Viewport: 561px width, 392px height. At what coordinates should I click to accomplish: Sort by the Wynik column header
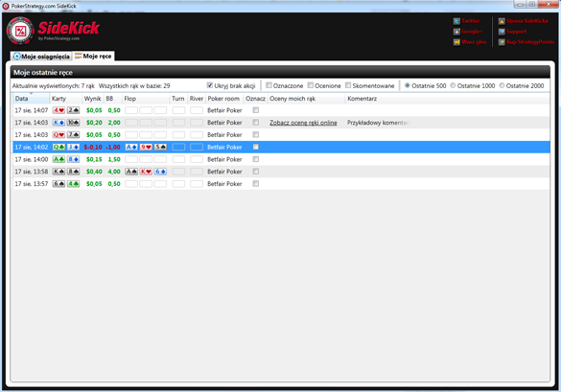(x=93, y=99)
